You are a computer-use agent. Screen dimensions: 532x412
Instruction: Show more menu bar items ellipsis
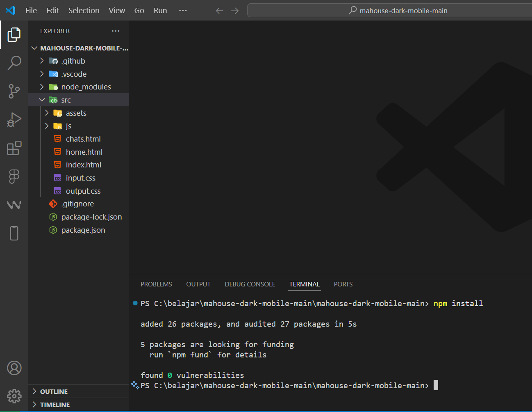pos(183,10)
